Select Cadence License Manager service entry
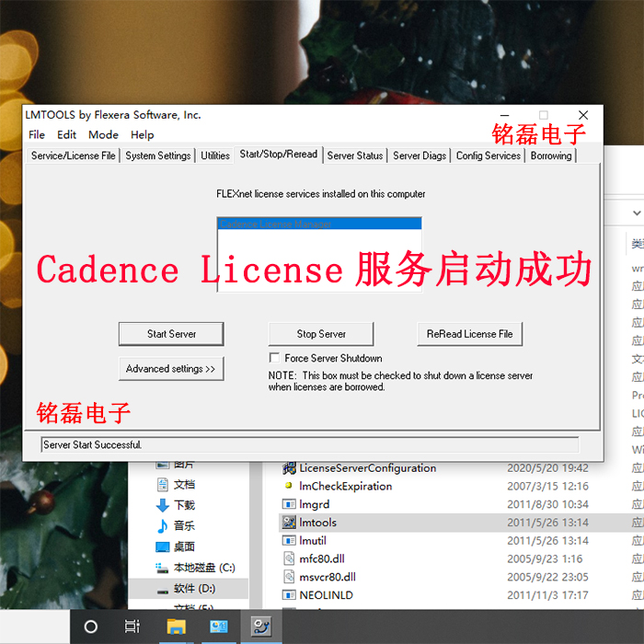 click(x=319, y=224)
